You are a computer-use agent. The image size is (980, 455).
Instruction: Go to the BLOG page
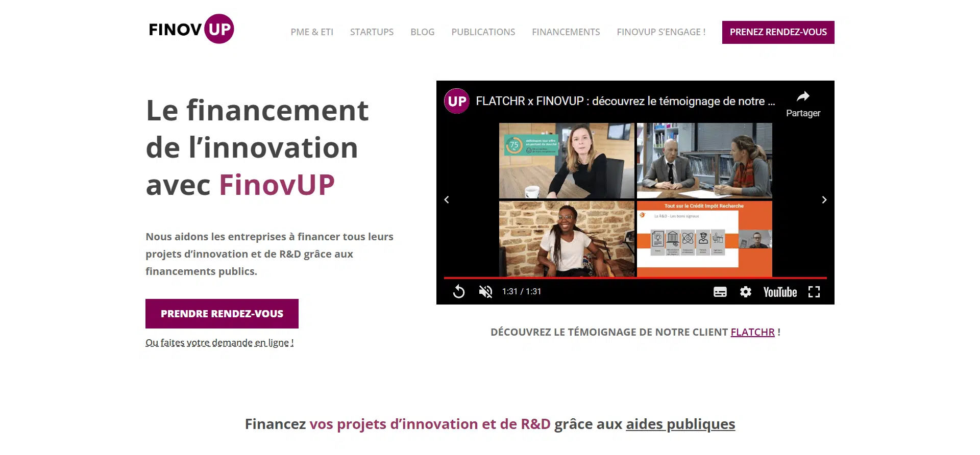423,32
